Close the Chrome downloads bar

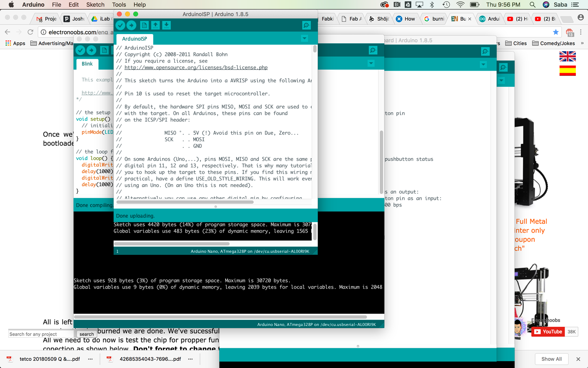point(578,359)
